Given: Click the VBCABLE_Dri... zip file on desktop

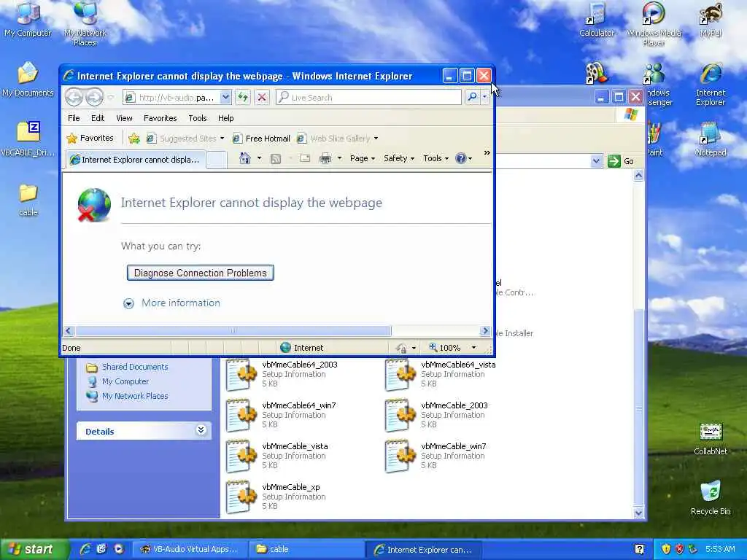Looking at the screenshot, I should click(28, 139).
